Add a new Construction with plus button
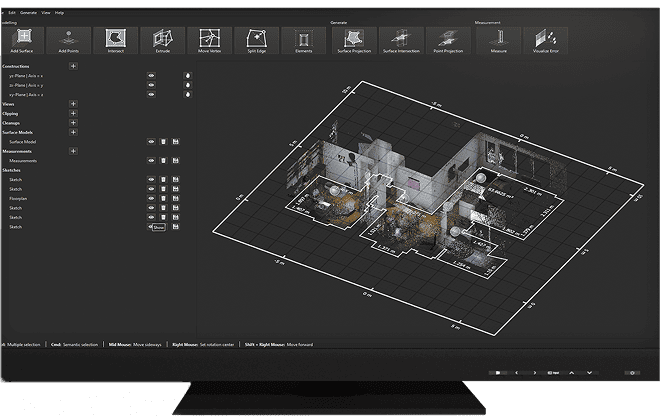 (x=73, y=66)
